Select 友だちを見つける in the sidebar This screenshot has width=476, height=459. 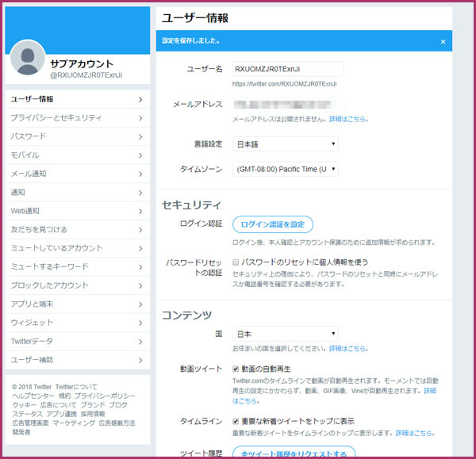(x=78, y=230)
